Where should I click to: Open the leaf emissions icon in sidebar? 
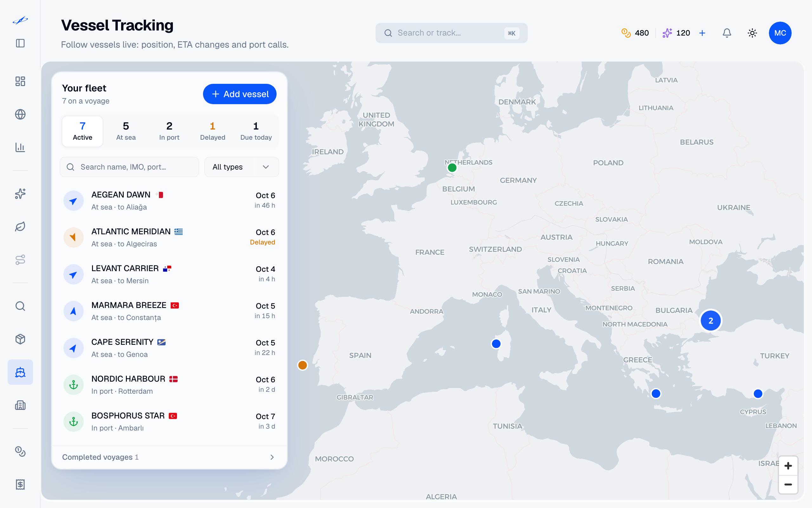[20, 226]
